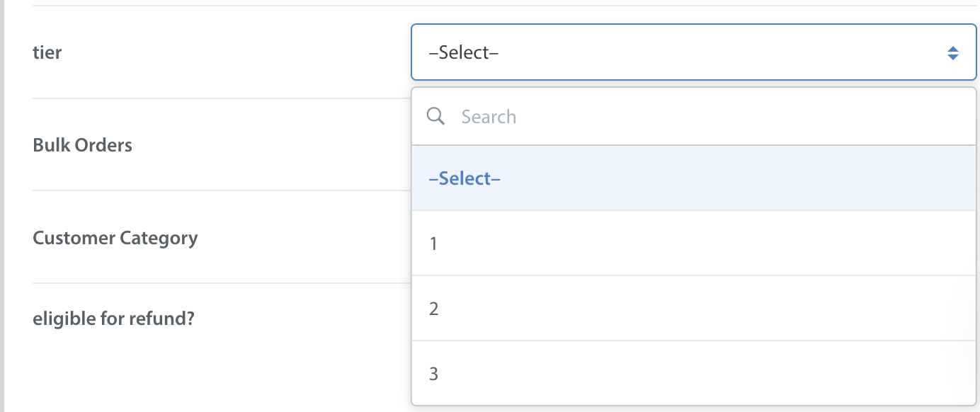Click the Customer Category field label
The image size is (980, 412).
click(115, 238)
